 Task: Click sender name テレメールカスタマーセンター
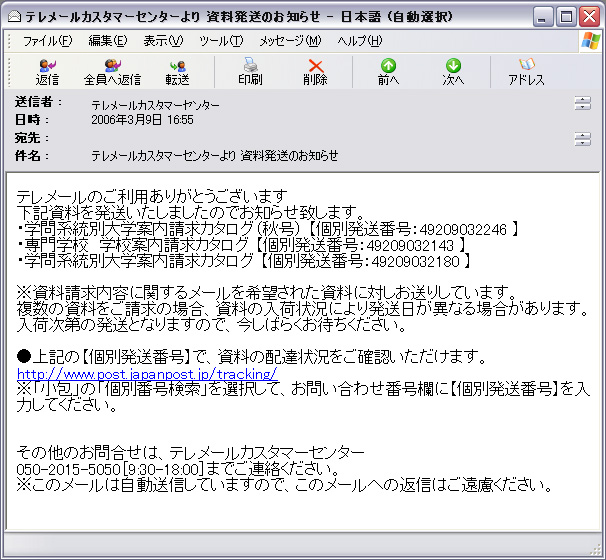[155, 105]
